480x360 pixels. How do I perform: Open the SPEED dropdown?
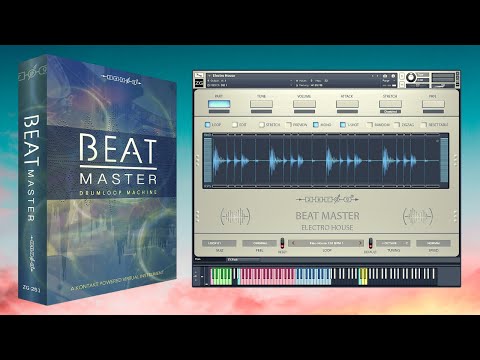(x=433, y=243)
